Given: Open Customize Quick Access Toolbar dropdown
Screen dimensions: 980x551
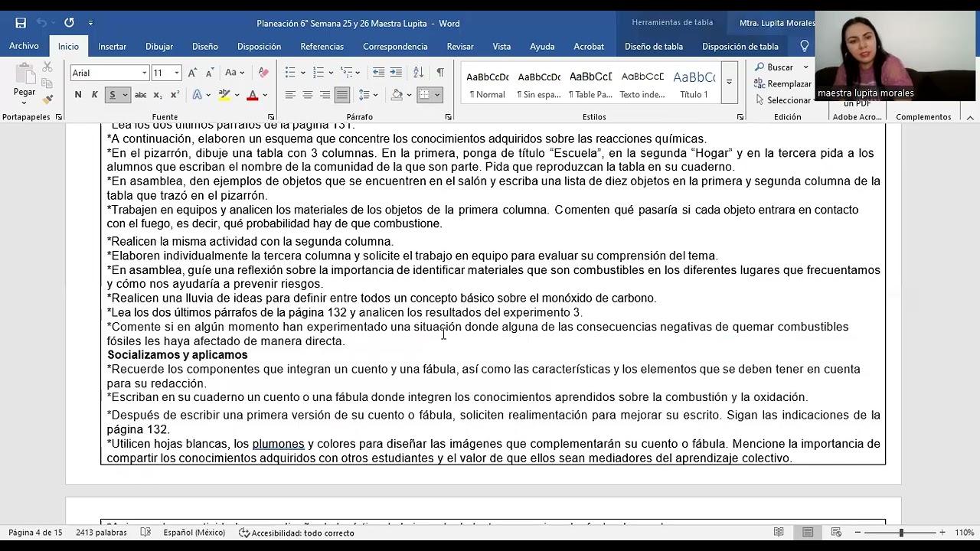Looking at the screenshot, I should pos(90,23).
